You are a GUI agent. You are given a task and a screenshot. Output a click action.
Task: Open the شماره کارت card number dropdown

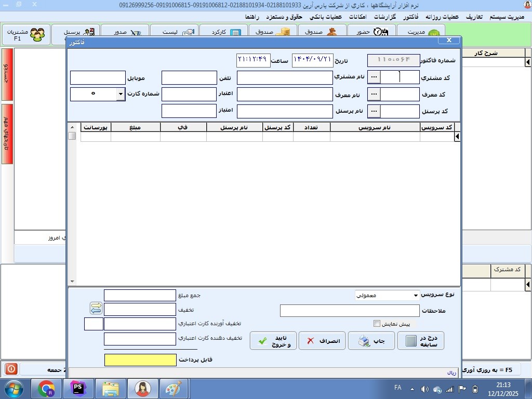pyautogui.click(x=121, y=94)
